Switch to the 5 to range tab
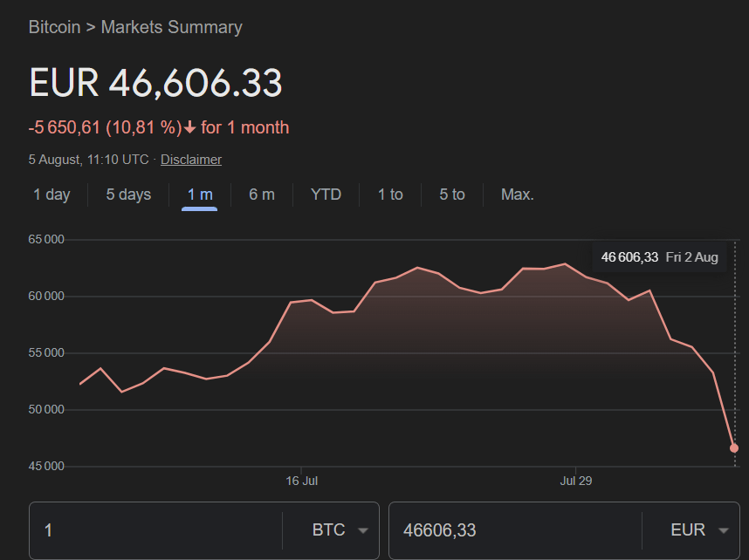 (x=452, y=195)
